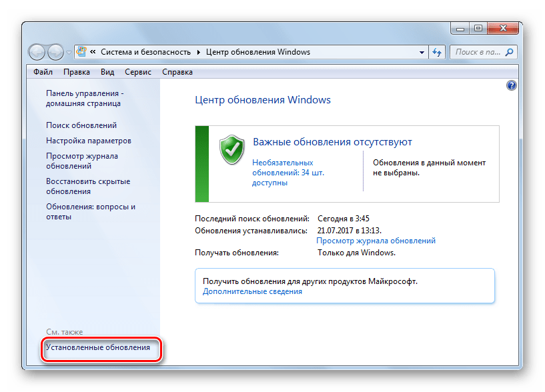Open Просмотр журнала обновлений link under install date
This screenshot has width=545, height=392.
(x=376, y=241)
